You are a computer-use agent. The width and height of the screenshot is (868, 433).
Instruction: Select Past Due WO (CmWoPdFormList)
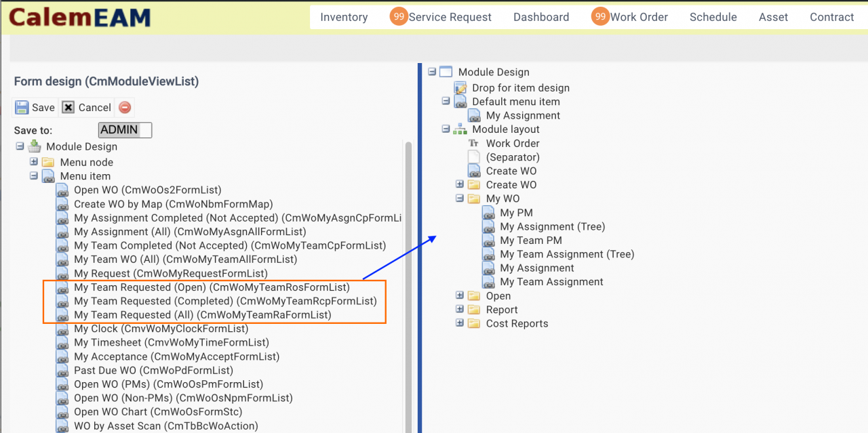tap(153, 371)
